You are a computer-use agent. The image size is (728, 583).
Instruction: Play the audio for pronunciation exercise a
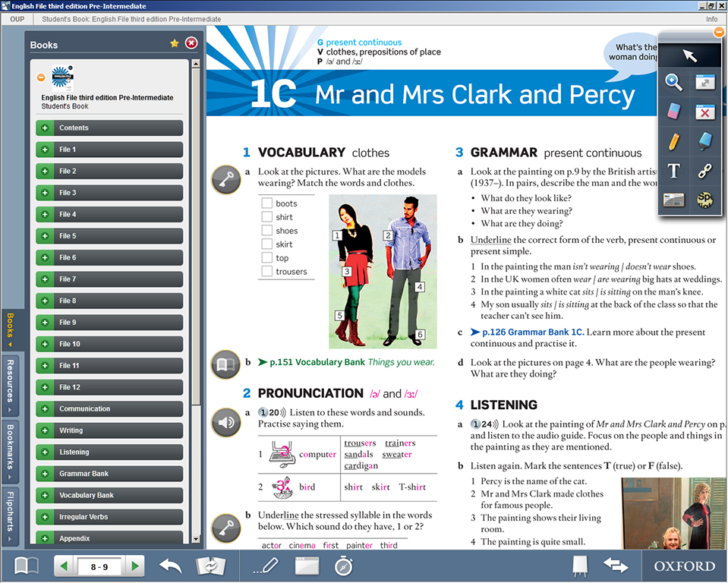point(226,422)
